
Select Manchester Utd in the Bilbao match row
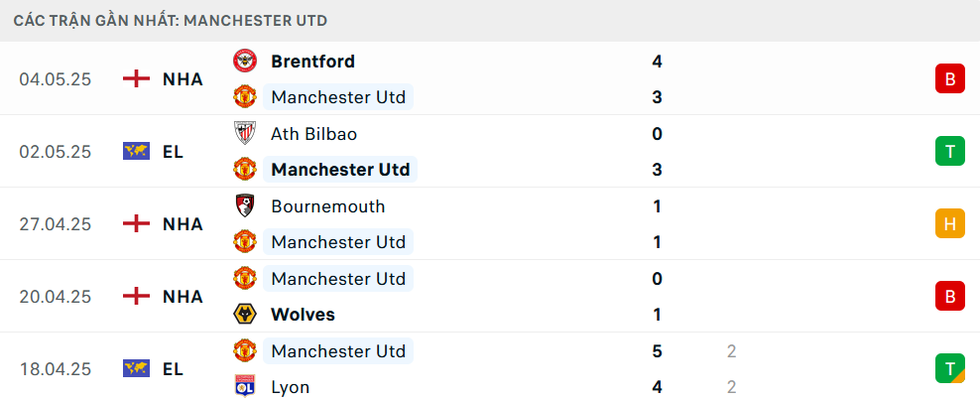(x=340, y=170)
